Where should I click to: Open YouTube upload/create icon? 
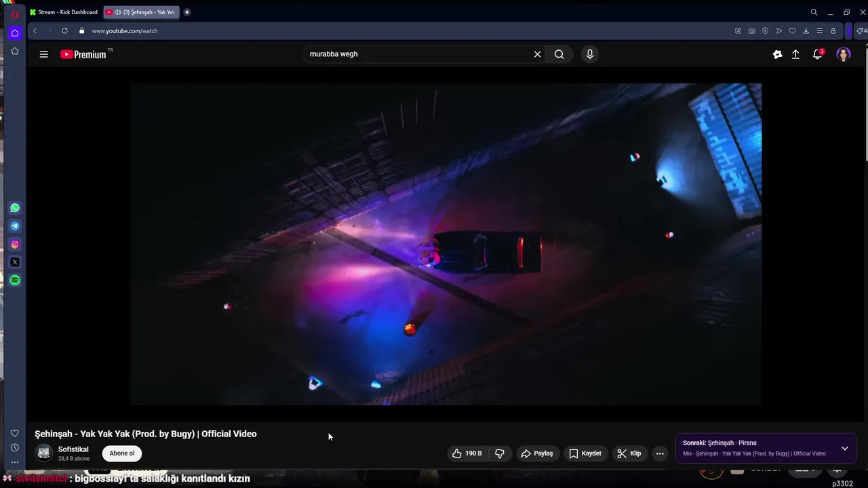tap(796, 54)
